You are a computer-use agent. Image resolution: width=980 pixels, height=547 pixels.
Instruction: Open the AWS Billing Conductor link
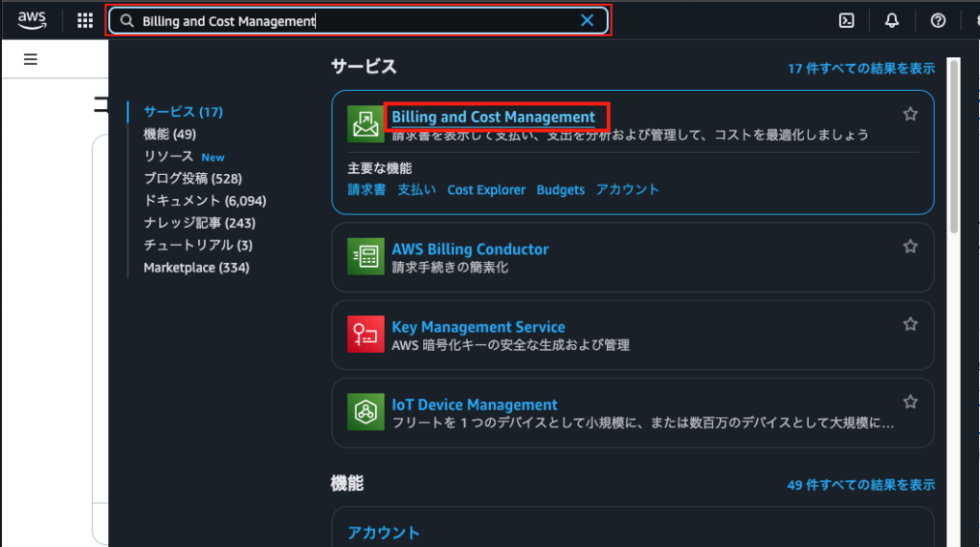pos(470,250)
